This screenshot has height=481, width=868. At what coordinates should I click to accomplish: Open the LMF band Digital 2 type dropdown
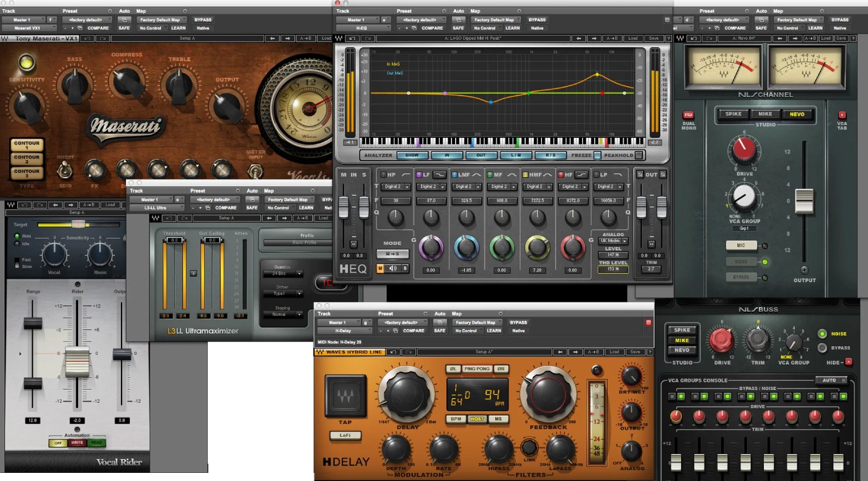[466, 187]
